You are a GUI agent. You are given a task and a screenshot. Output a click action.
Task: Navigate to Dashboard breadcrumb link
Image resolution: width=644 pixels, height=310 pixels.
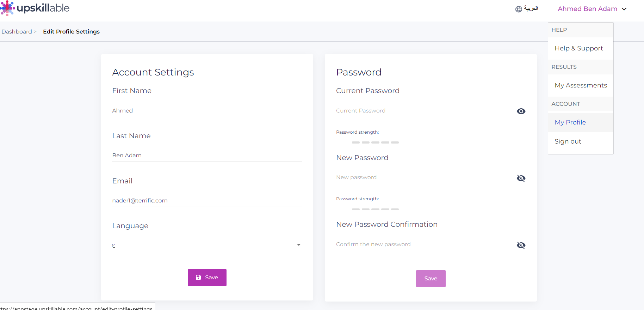(x=17, y=32)
